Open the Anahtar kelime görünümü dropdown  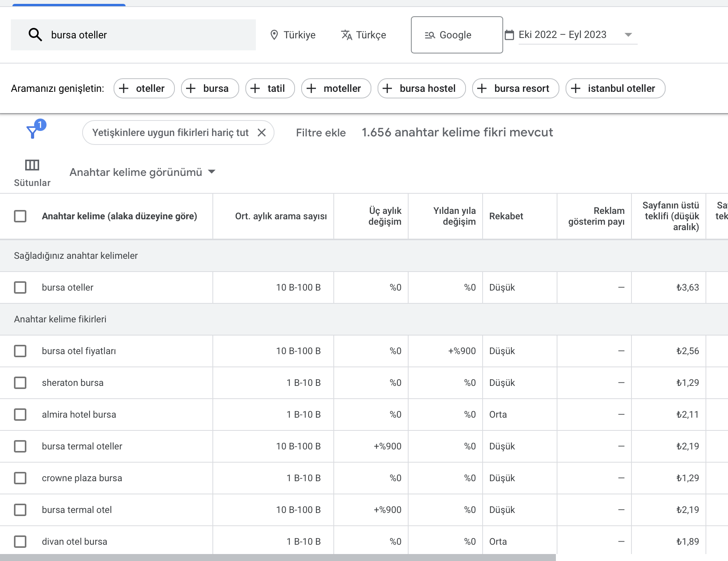[142, 172]
